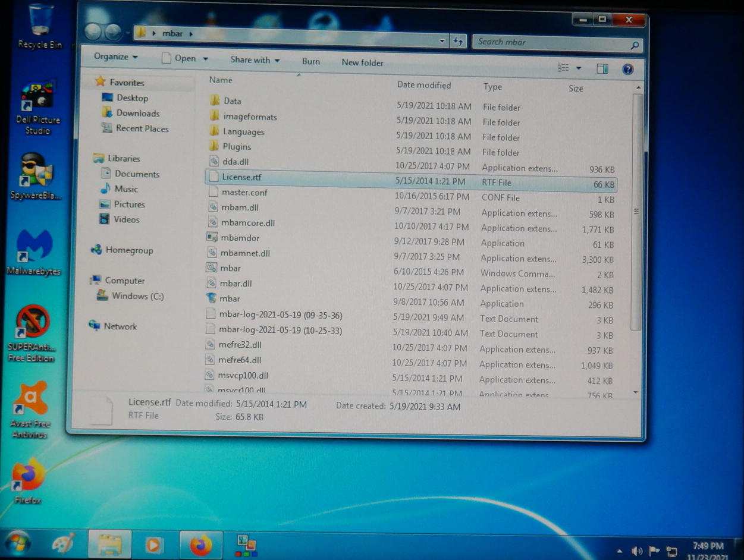Open Documents library in sidebar
This screenshot has height=560, width=744.
(x=130, y=174)
